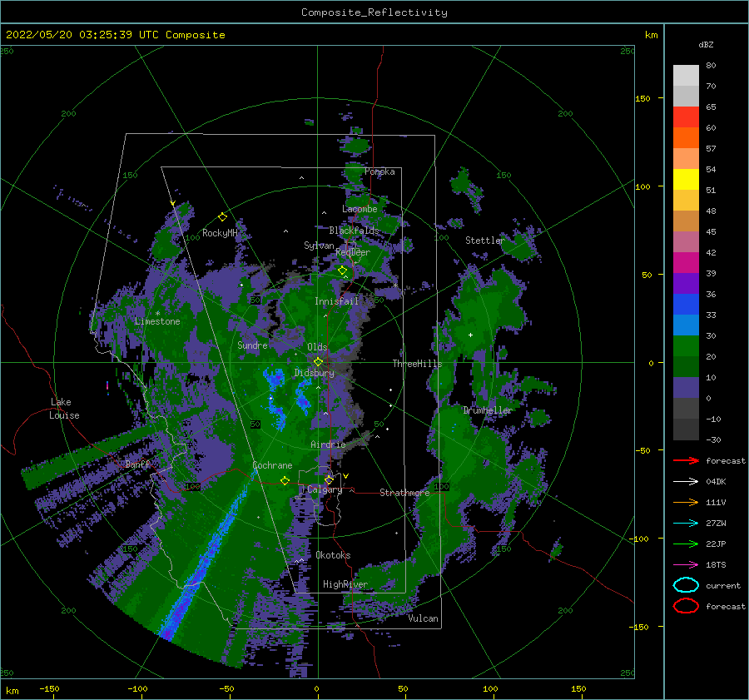
Task: Click the dark green swatch between 20 and 10
Action: click(x=686, y=366)
